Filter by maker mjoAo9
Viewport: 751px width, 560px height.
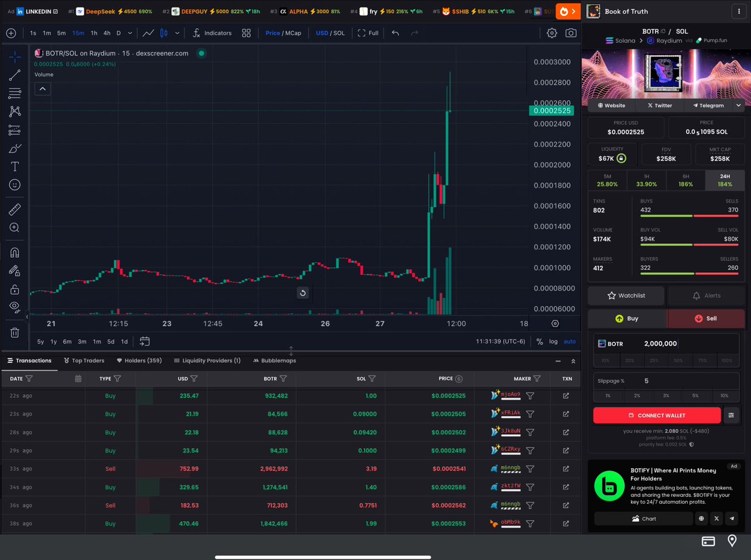[530, 395]
